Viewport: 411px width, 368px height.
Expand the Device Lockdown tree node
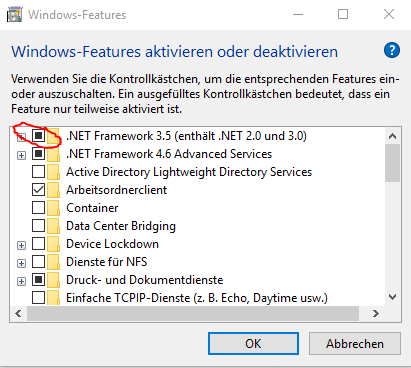point(21,245)
